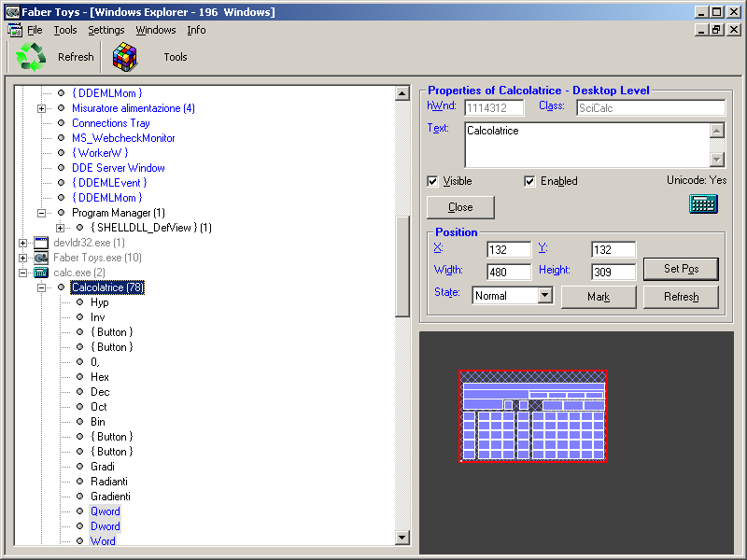
Task: Click the Faber Toys title bar app icon
Action: (x=12, y=12)
